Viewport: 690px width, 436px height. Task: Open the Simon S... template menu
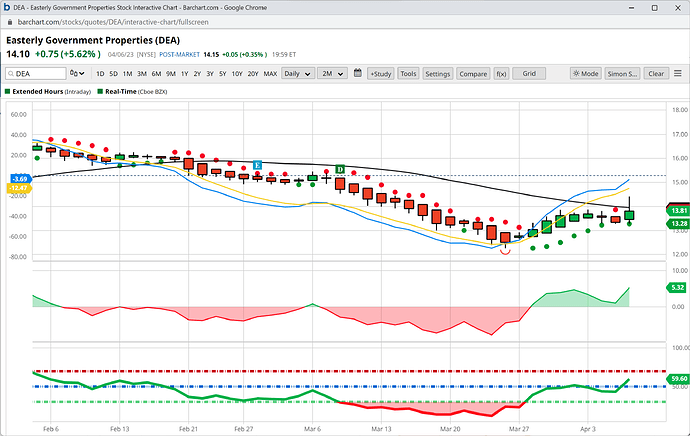point(622,73)
